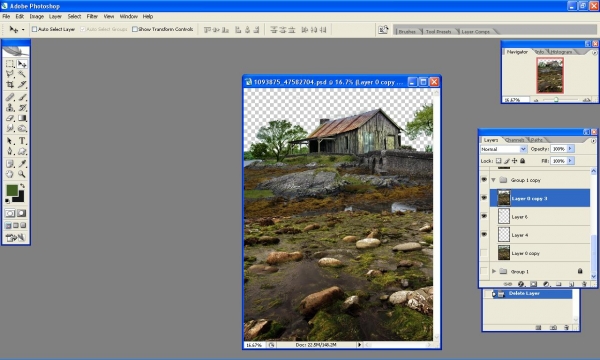Select the Zoom tool

click(x=22, y=174)
